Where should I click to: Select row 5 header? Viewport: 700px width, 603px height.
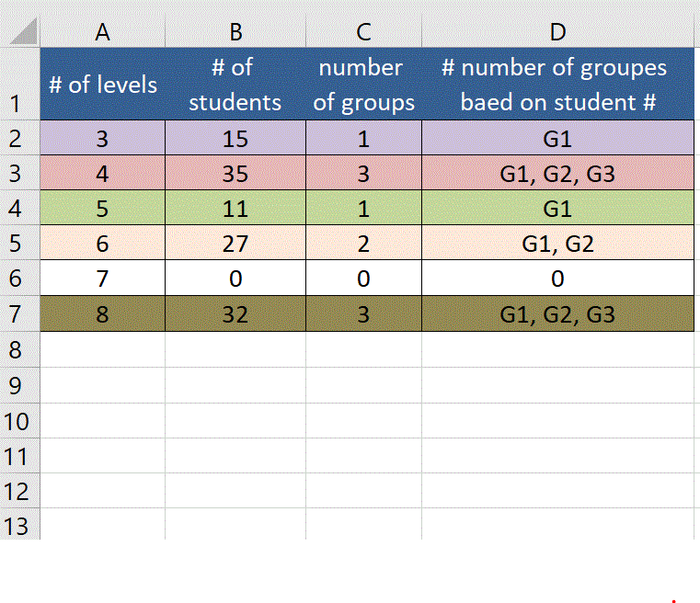(x=19, y=243)
